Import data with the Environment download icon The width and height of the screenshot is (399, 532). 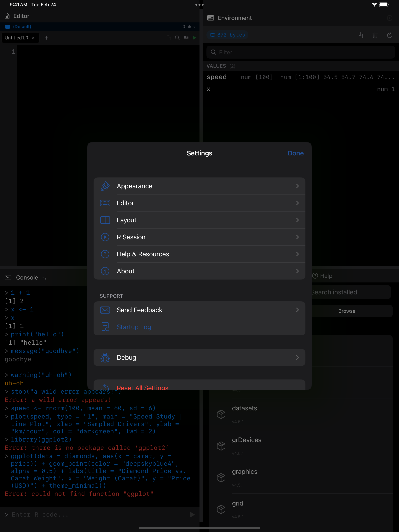pyautogui.click(x=360, y=35)
